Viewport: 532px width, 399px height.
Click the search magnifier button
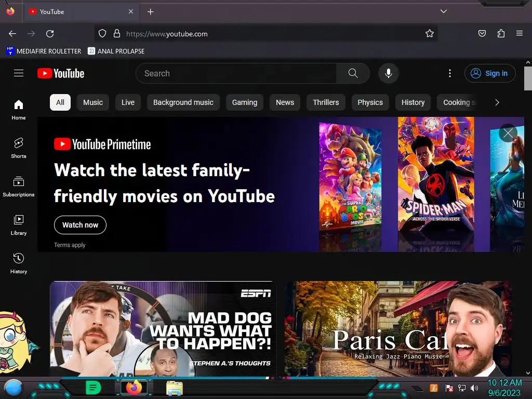(353, 73)
